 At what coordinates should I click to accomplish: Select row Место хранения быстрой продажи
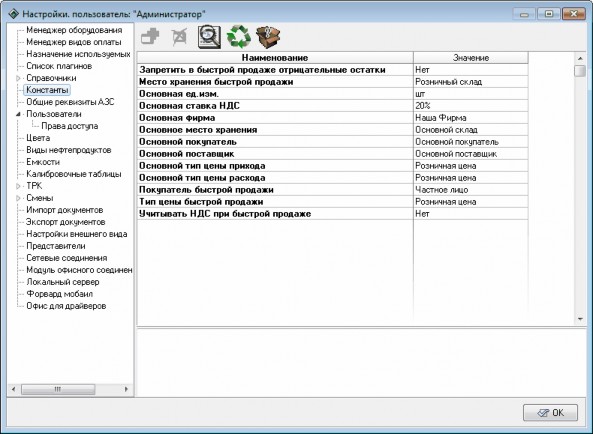pos(332,82)
